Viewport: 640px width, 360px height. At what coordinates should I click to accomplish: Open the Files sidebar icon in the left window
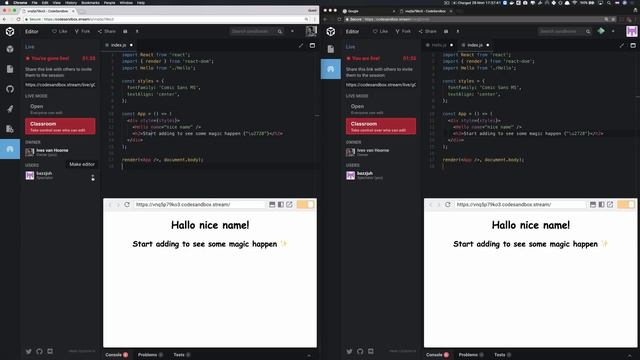point(10,69)
